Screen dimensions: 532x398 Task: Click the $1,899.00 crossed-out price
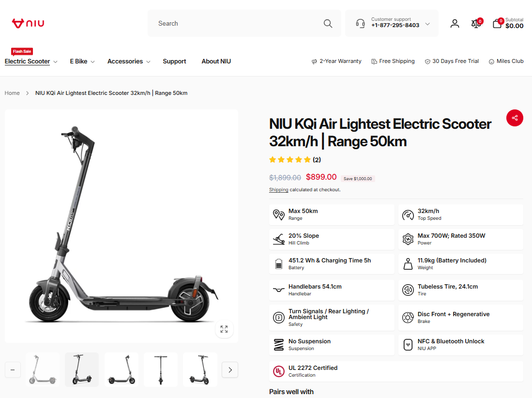click(x=285, y=178)
